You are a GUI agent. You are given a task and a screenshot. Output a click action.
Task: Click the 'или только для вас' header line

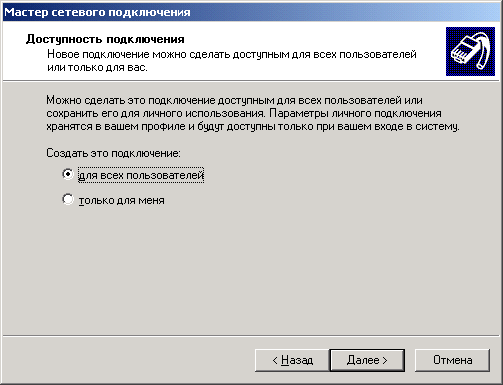click(x=97, y=68)
